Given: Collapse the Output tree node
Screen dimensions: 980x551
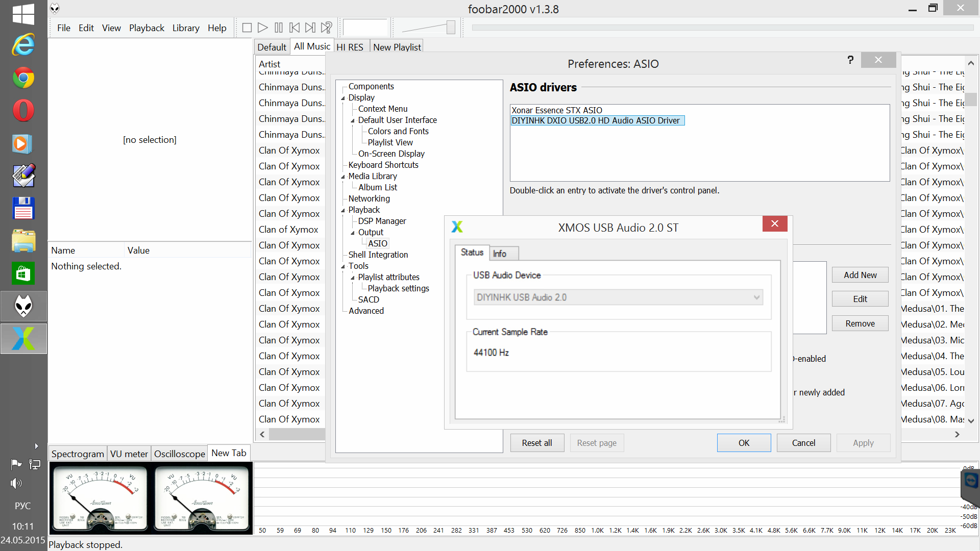Looking at the screenshot, I should pos(353,233).
